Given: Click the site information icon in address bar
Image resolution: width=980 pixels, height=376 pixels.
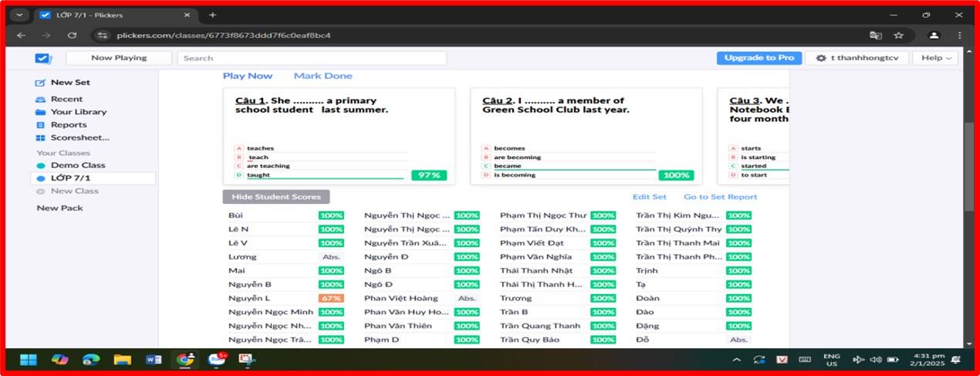Looking at the screenshot, I should pos(103,35).
